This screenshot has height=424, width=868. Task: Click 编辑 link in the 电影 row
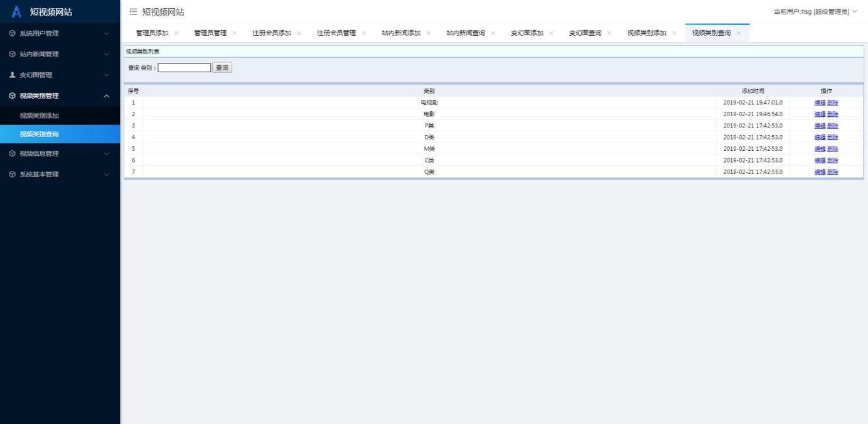pyautogui.click(x=820, y=114)
